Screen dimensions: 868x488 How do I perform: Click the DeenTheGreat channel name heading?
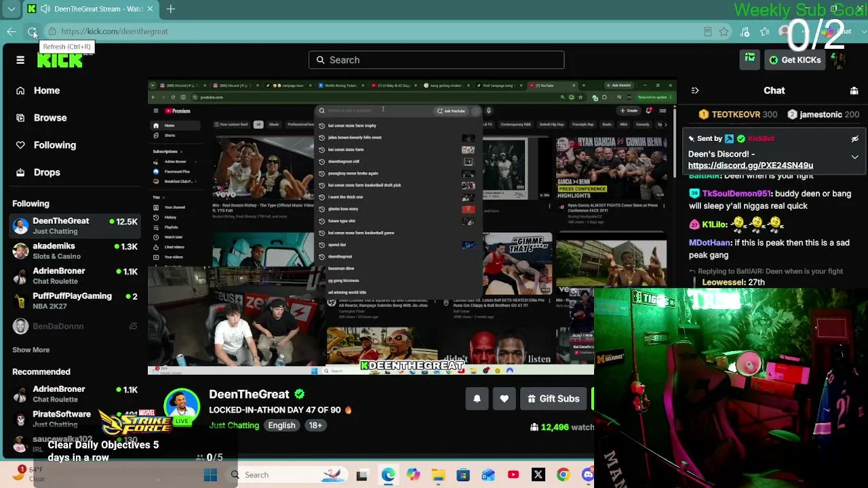click(x=249, y=394)
